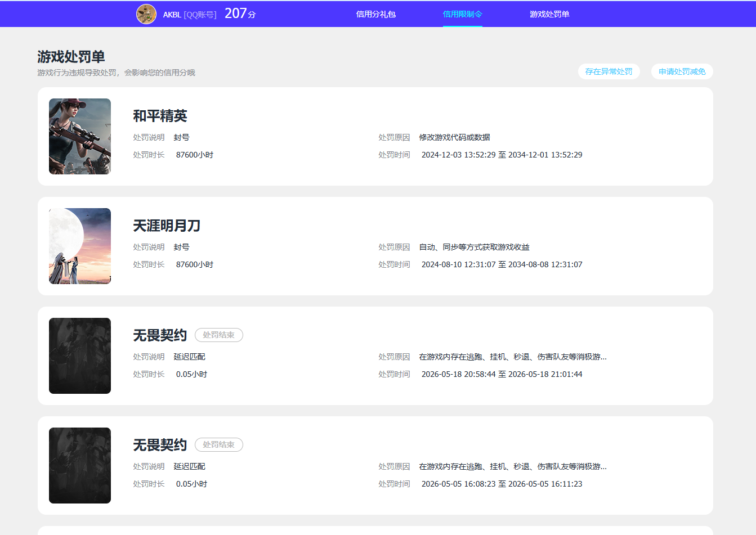Click the AKBL user avatar icon
756x535 pixels.
tap(146, 14)
